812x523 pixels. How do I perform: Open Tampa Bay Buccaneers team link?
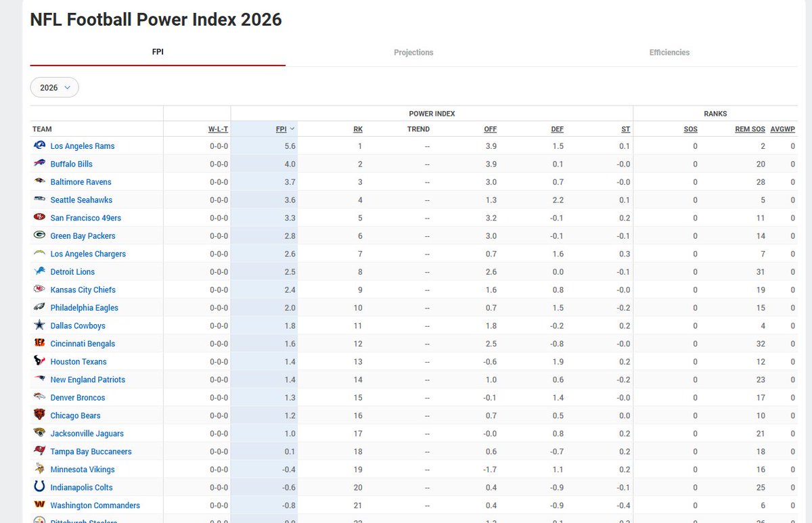(91, 451)
